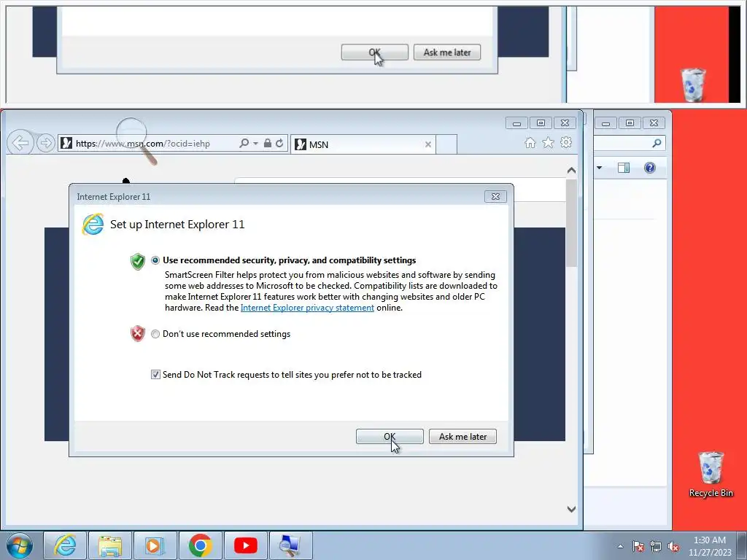This screenshot has height=560, width=747.
Task: Open a new blank tab
Action: pyautogui.click(x=446, y=144)
